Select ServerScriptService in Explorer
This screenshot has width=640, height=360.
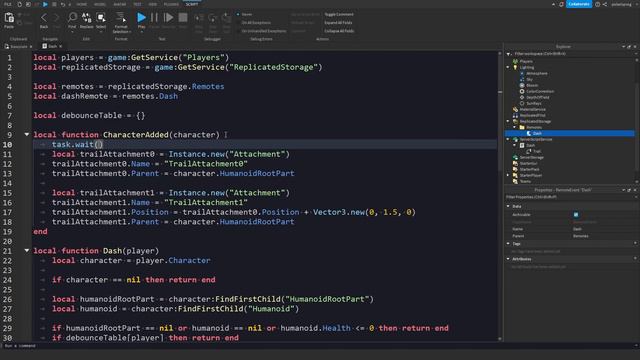point(536,139)
